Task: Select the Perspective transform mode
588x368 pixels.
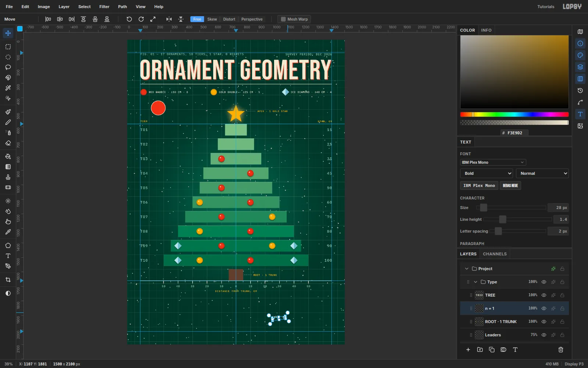Action: coord(252,19)
